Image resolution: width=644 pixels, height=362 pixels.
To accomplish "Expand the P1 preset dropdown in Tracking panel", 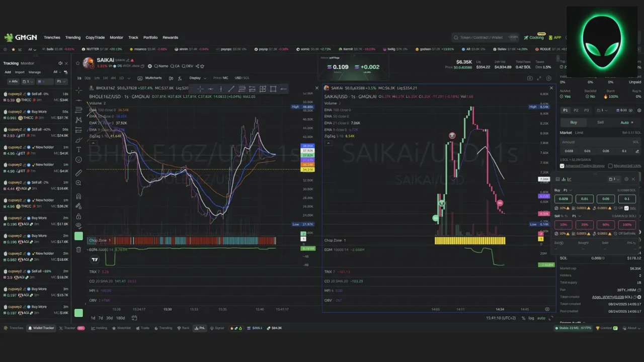I will pyautogui.click(x=61, y=81).
